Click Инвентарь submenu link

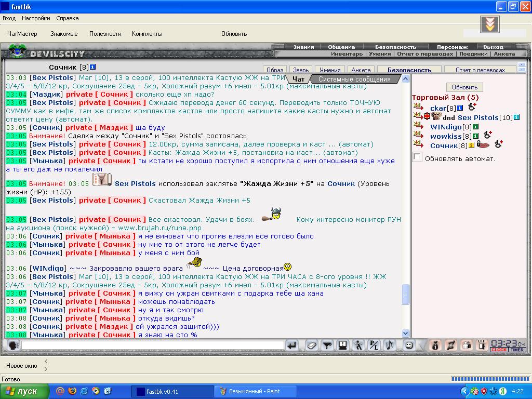(x=347, y=54)
